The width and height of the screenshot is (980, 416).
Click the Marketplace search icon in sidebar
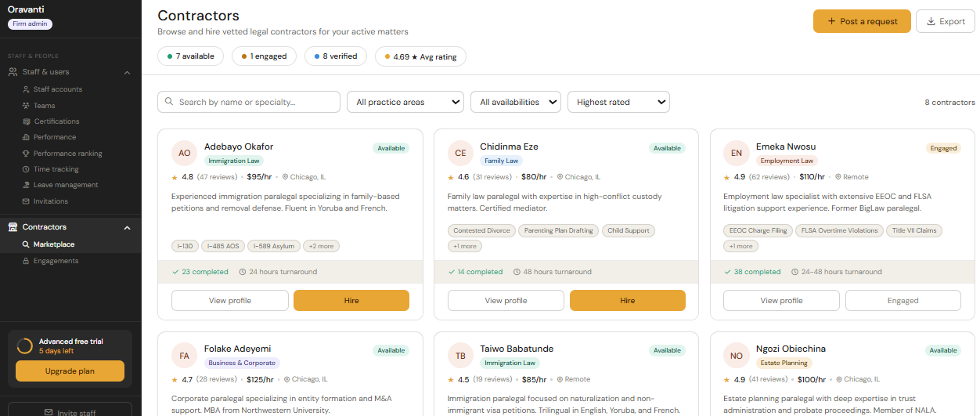(26, 244)
